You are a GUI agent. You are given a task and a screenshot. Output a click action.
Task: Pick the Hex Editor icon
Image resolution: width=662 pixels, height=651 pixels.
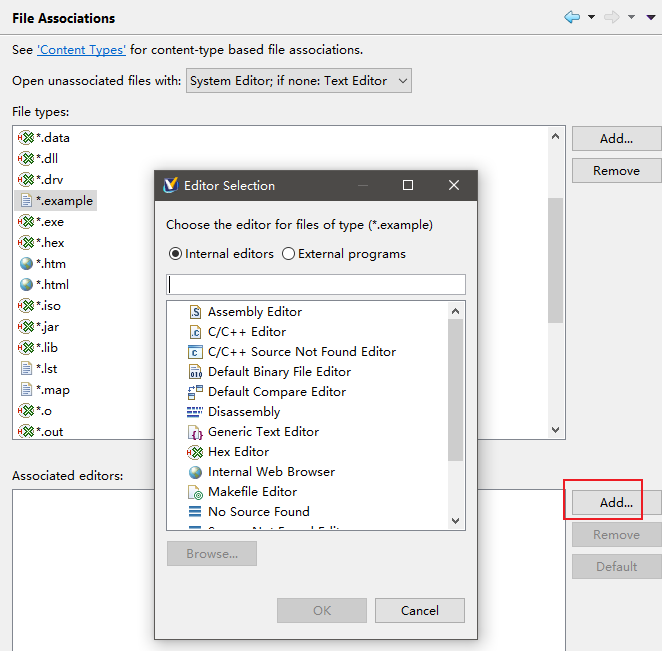coord(195,452)
